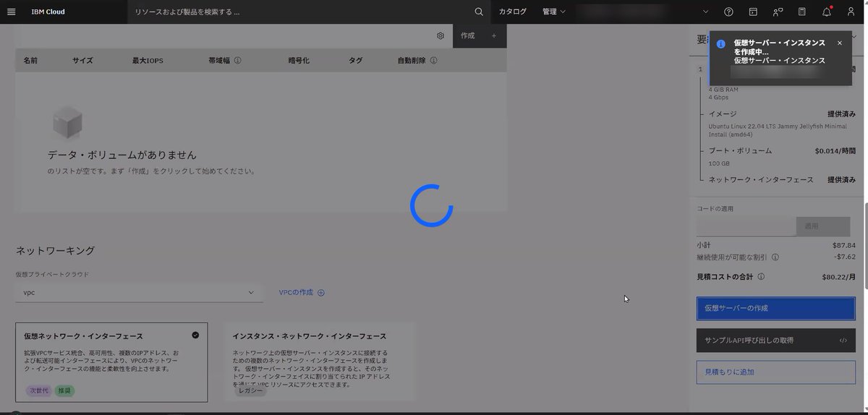
Task: Expand the 管理 menu
Action: (x=554, y=12)
